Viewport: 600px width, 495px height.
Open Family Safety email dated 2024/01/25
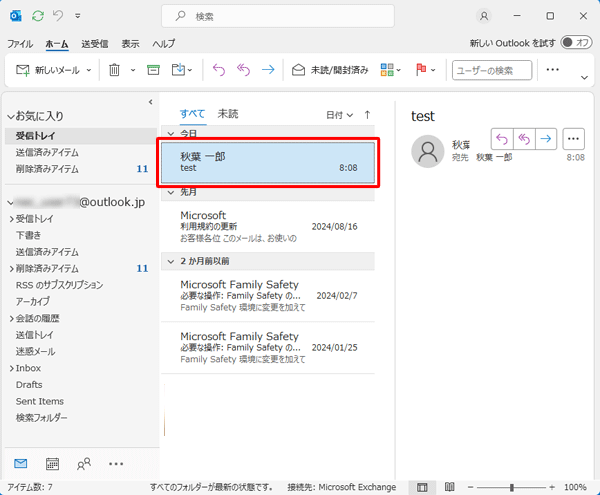[268, 347]
